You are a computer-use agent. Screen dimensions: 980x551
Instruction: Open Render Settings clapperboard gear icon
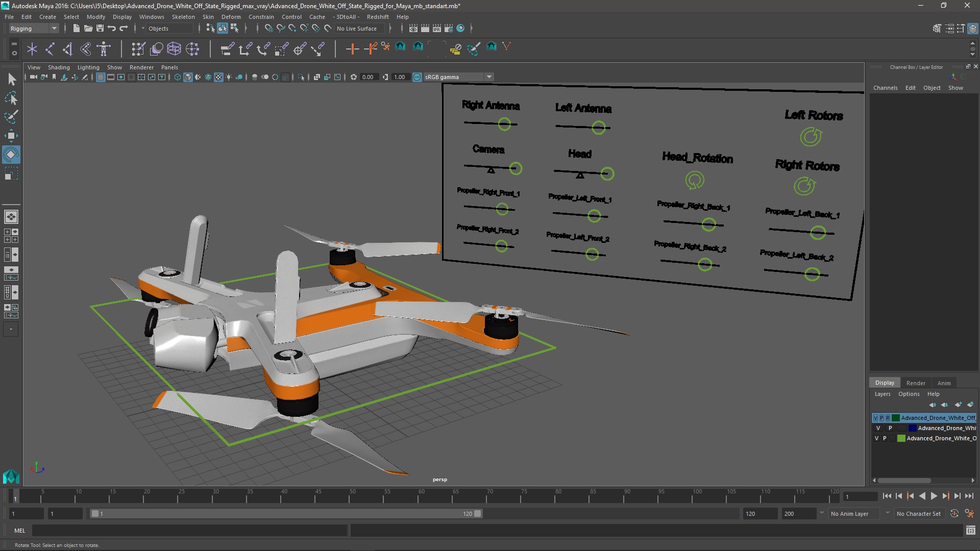pos(449,29)
